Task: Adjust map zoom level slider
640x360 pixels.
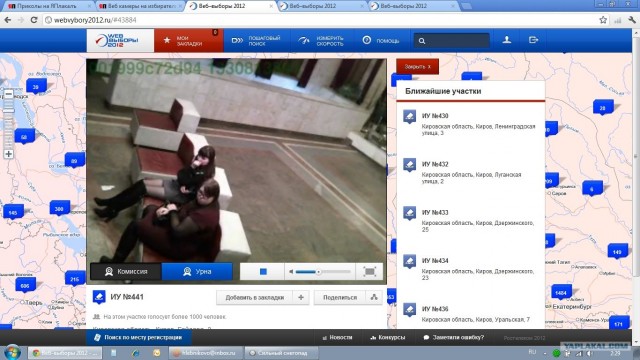Action: point(9,124)
